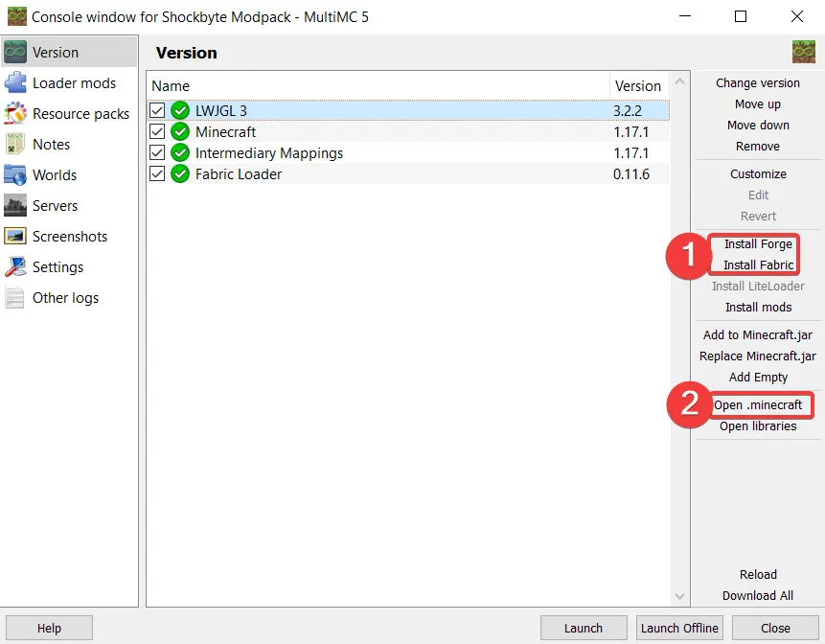Click Customize button
Image resolution: width=825 pixels, height=644 pixels.
[x=758, y=174]
